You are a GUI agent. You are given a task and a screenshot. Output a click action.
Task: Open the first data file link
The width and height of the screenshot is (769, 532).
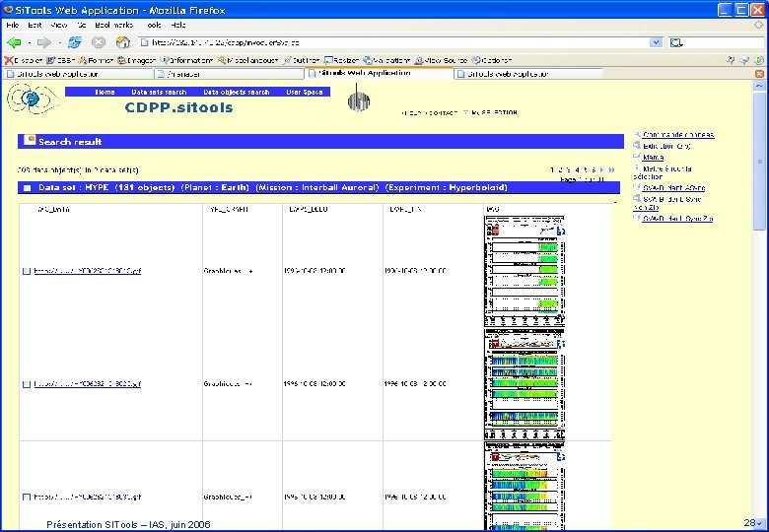click(88, 271)
